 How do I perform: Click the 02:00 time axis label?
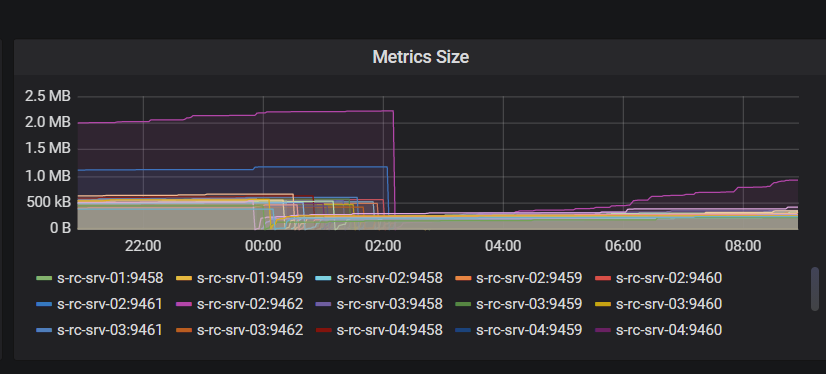(x=383, y=245)
